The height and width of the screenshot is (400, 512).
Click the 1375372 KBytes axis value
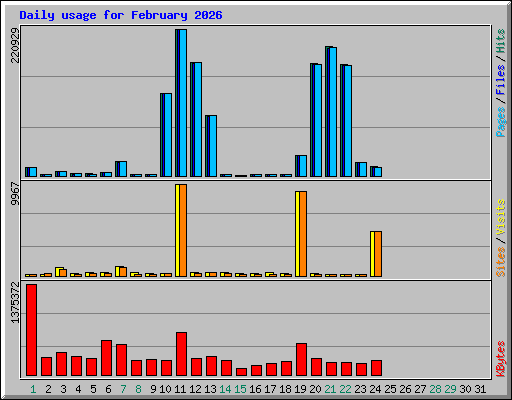coord(15,302)
